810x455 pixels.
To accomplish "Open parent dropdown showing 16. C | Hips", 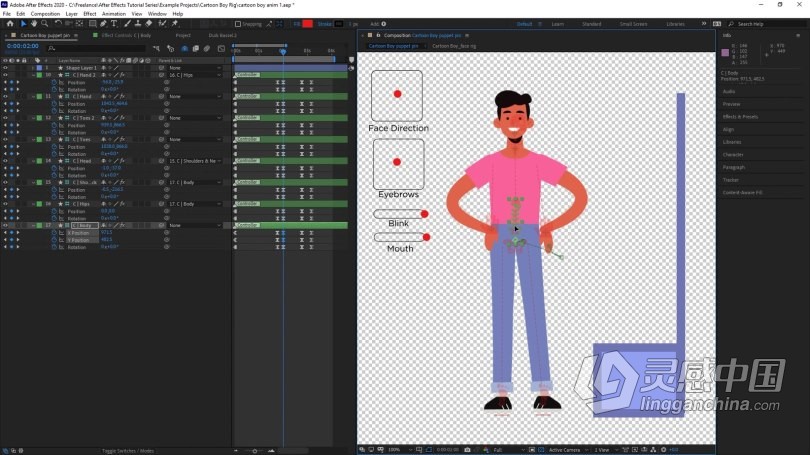I will pyautogui.click(x=195, y=75).
